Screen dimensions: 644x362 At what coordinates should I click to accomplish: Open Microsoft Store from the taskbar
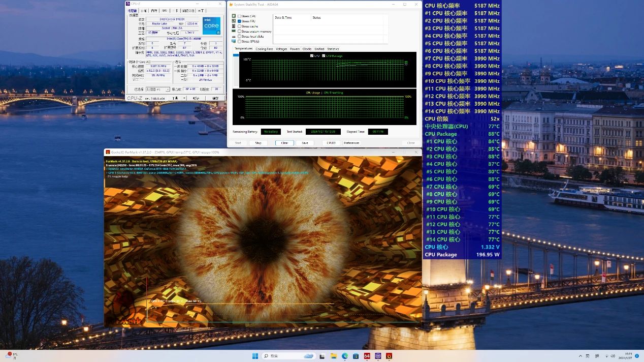(x=356, y=356)
